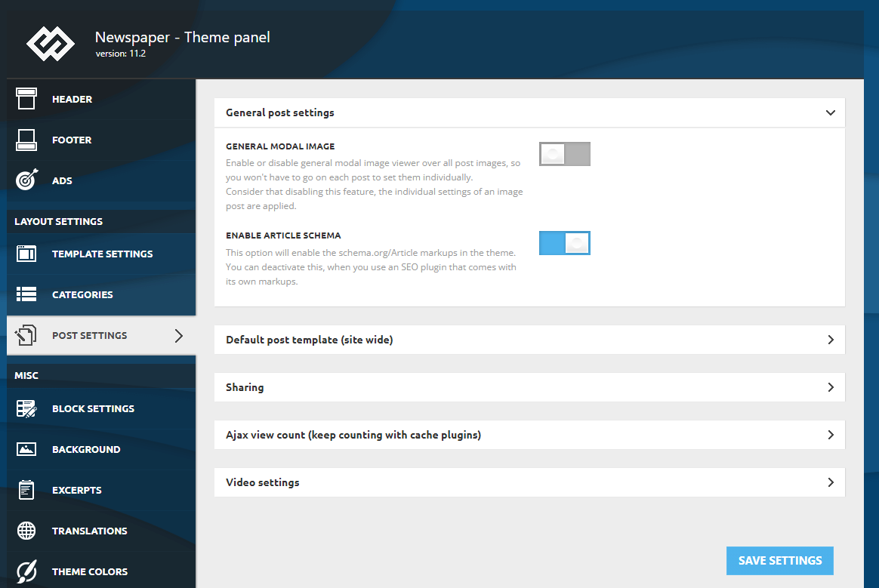Click the Categories list icon

[x=26, y=294]
